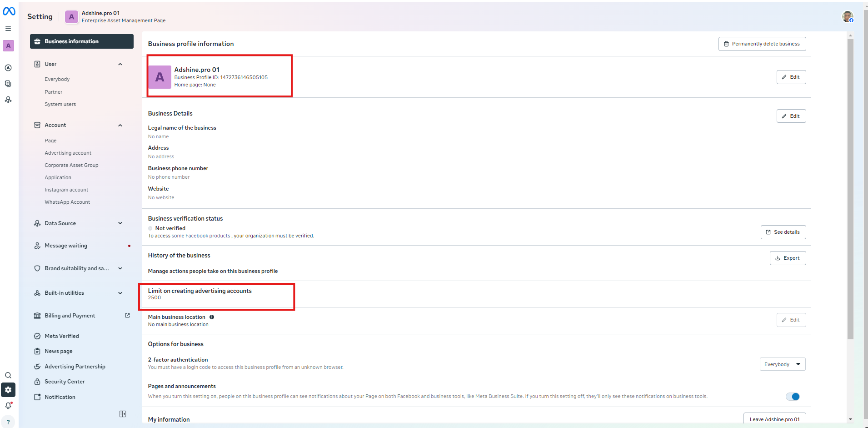Go to Page under Account
This screenshot has width=868, height=428.
click(50, 141)
